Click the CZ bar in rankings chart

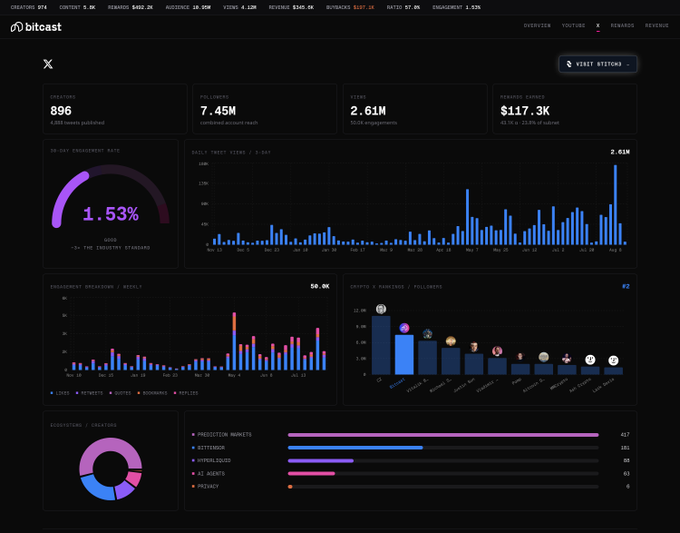[x=381, y=345]
